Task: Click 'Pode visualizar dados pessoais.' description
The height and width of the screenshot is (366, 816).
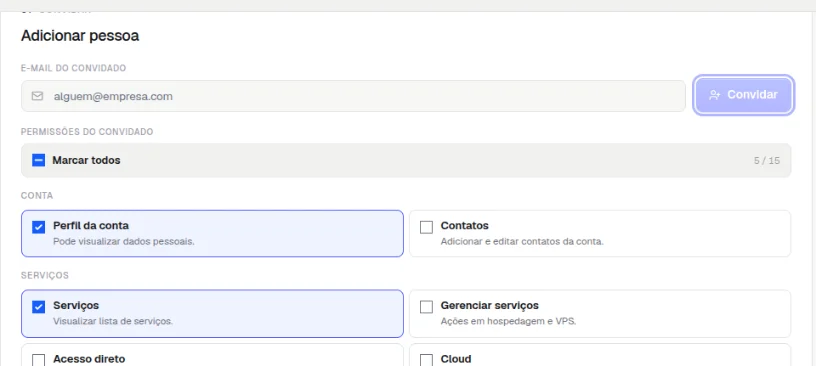Action: (x=124, y=242)
